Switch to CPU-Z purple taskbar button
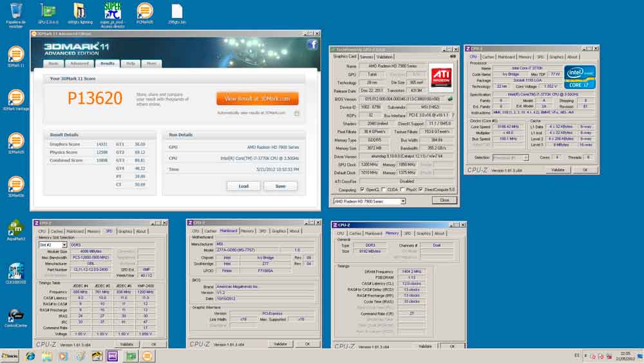Viewport: 644px width, 363px height. pos(113,356)
